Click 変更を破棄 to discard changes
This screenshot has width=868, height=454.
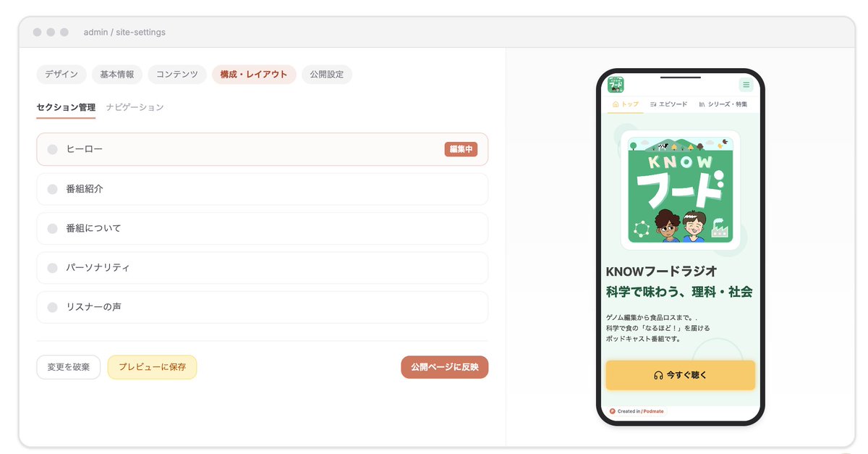pos(69,367)
